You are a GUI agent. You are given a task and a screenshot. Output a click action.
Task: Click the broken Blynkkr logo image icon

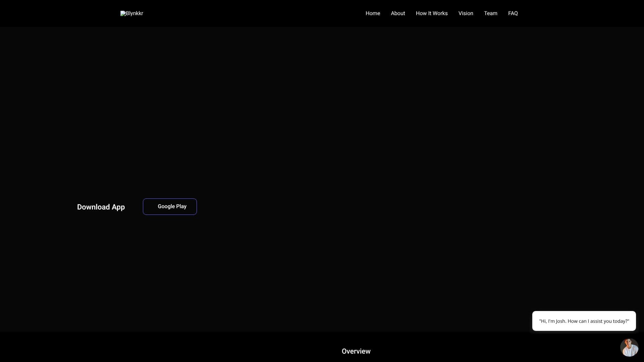(123, 13)
